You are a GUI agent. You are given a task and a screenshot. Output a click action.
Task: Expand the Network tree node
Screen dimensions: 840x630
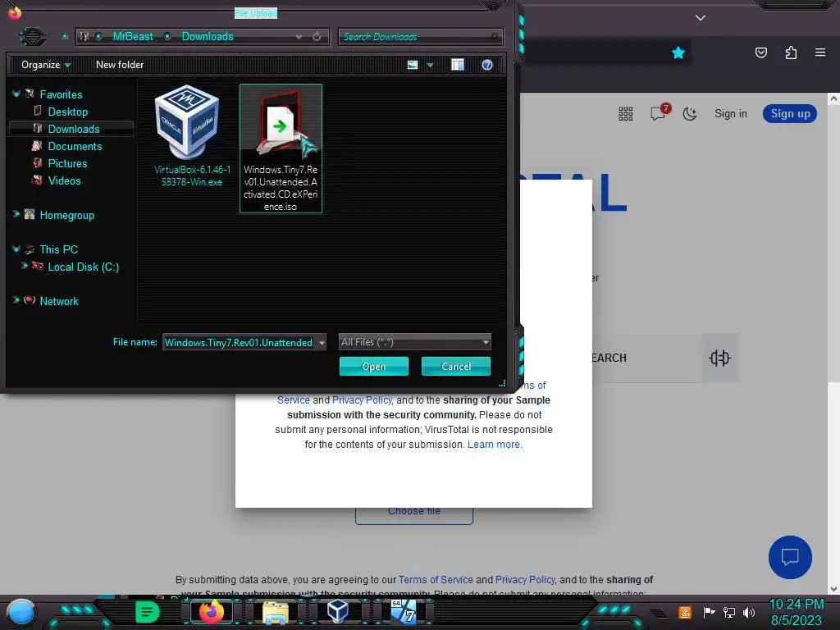coord(16,300)
